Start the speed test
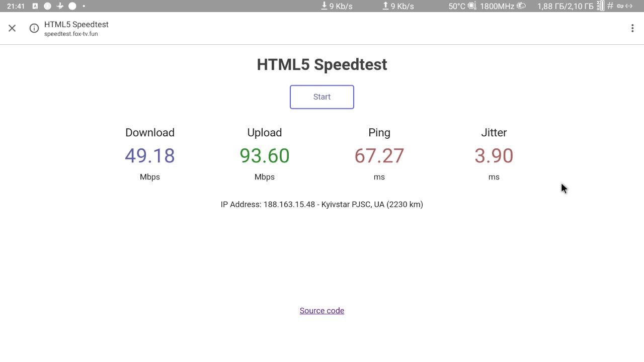The height and width of the screenshot is (362, 644). (x=322, y=97)
